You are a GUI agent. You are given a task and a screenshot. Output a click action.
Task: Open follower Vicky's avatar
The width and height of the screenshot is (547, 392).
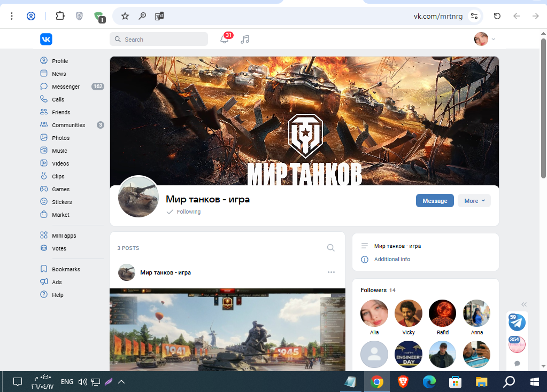tap(408, 313)
